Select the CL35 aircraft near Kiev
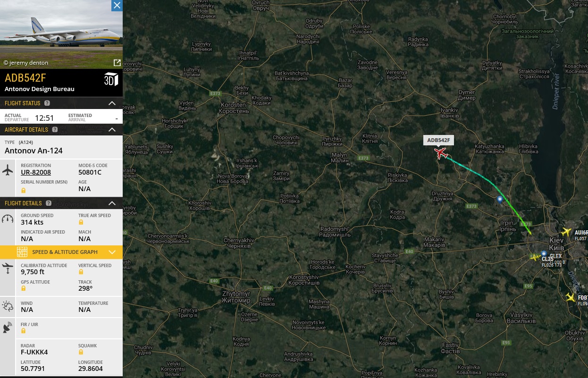The image size is (588, 378). pos(535,257)
